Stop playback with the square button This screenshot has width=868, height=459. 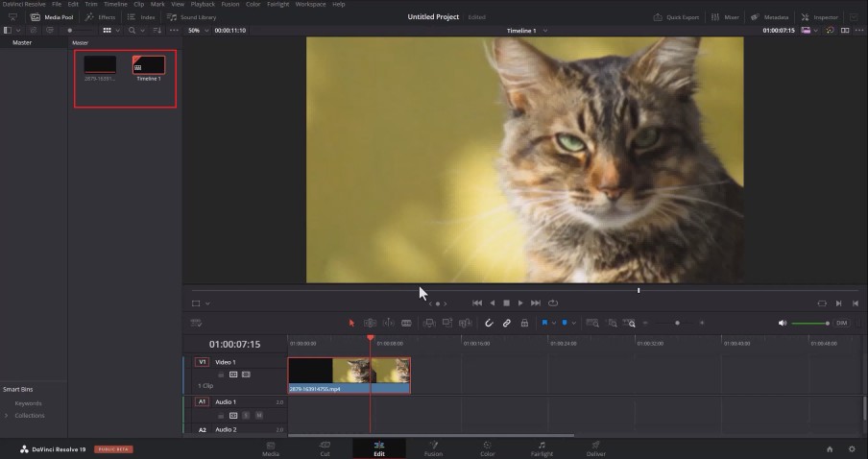point(506,302)
